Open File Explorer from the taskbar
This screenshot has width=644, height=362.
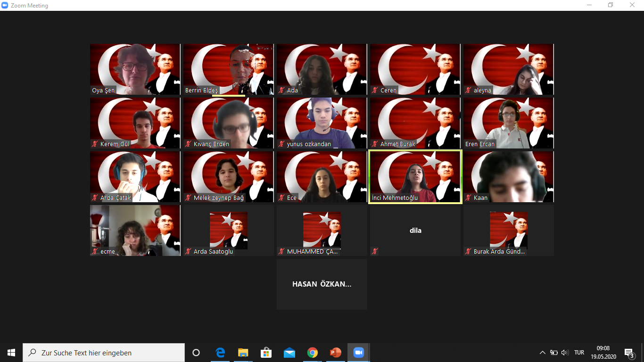[x=243, y=353]
